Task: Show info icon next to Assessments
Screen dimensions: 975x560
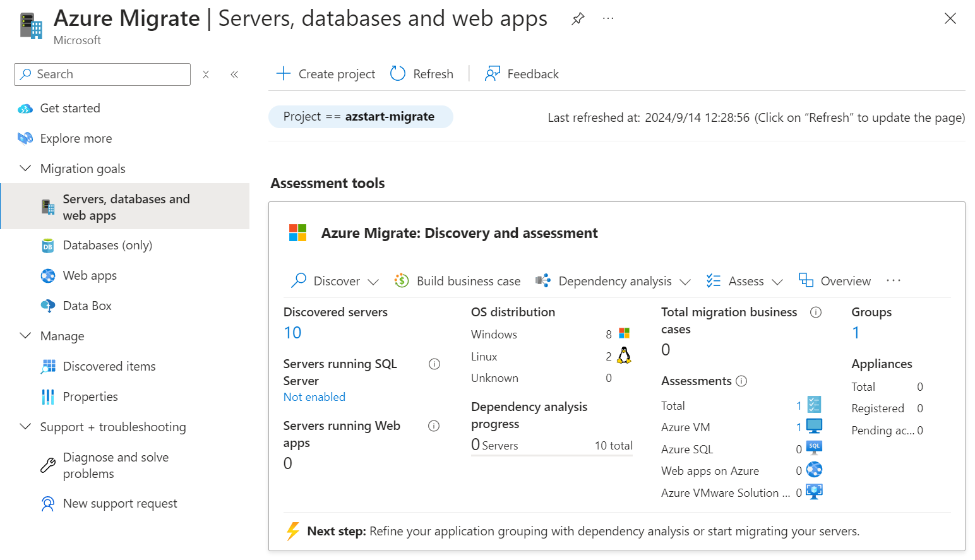Action: pos(742,381)
